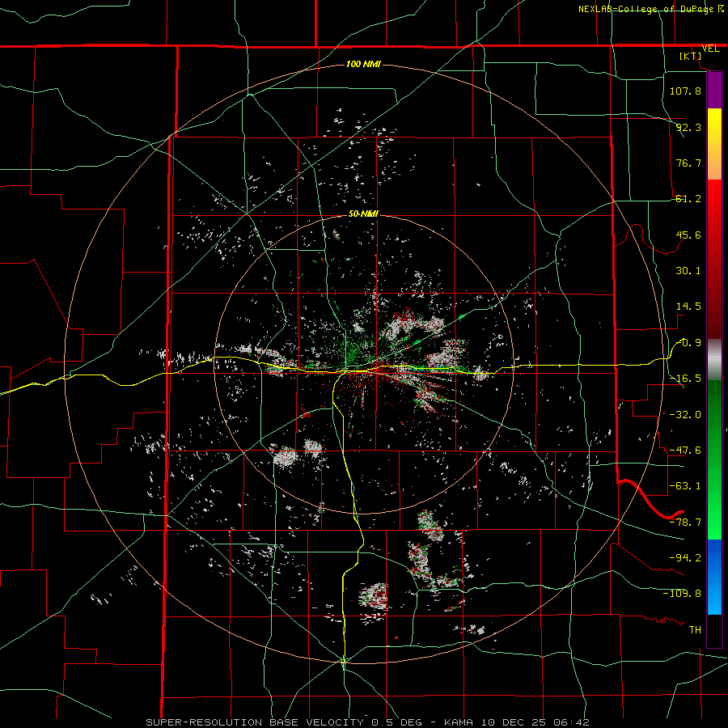Click the purple segment of color bar
Screen dimensions: 728x728
pyautogui.click(x=714, y=91)
